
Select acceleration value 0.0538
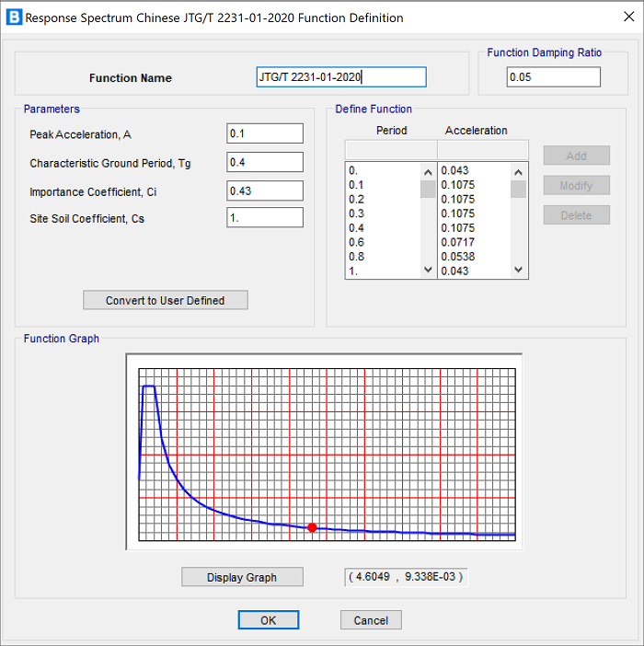(x=457, y=257)
